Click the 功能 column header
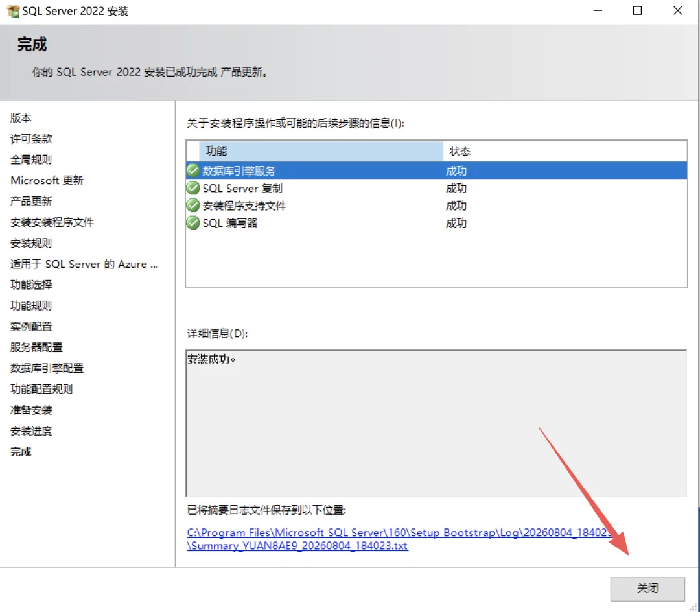Screen dimensions: 700x612 point(321,151)
